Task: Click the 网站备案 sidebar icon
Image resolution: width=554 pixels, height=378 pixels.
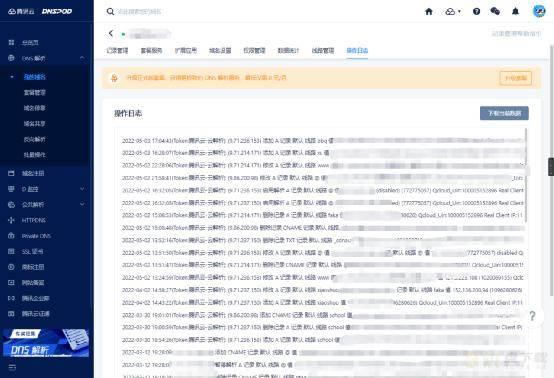Action: (x=11, y=282)
